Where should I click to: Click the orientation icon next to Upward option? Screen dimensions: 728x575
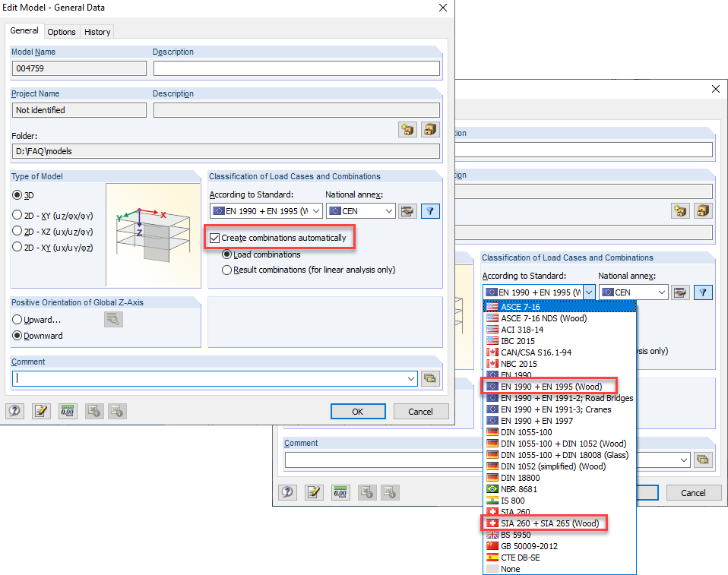click(113, 319)
